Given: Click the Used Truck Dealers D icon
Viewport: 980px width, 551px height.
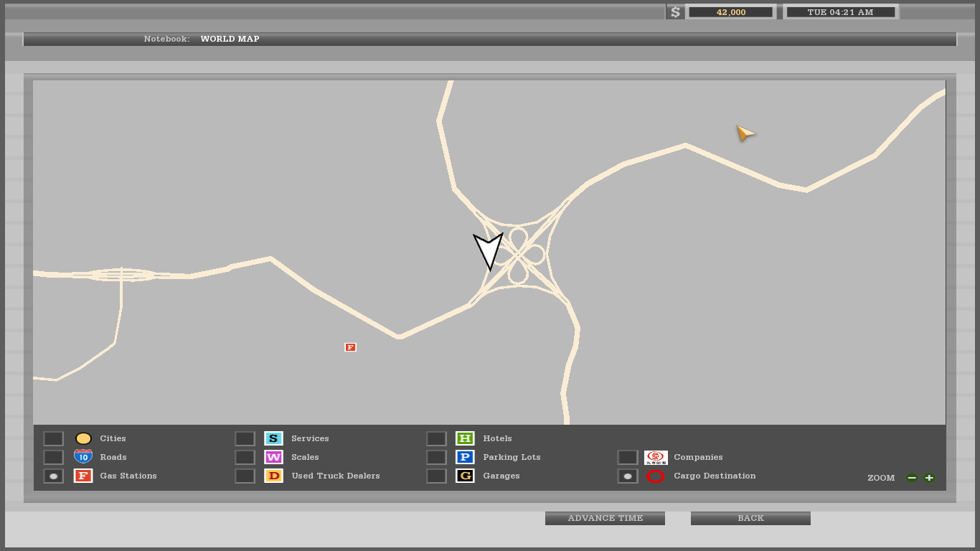Looking at the screenshot, I should (x=273, y=476).
